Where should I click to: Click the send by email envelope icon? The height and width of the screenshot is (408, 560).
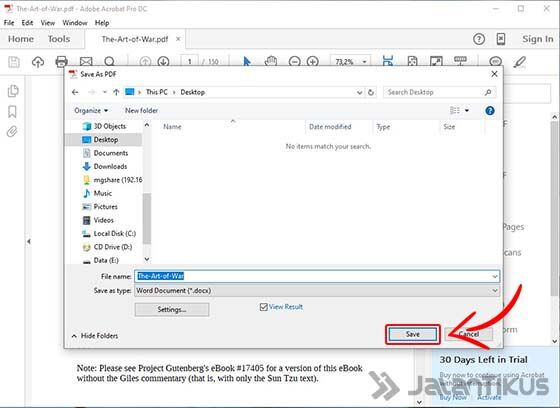pyautogui.click(x=86, y=62)
